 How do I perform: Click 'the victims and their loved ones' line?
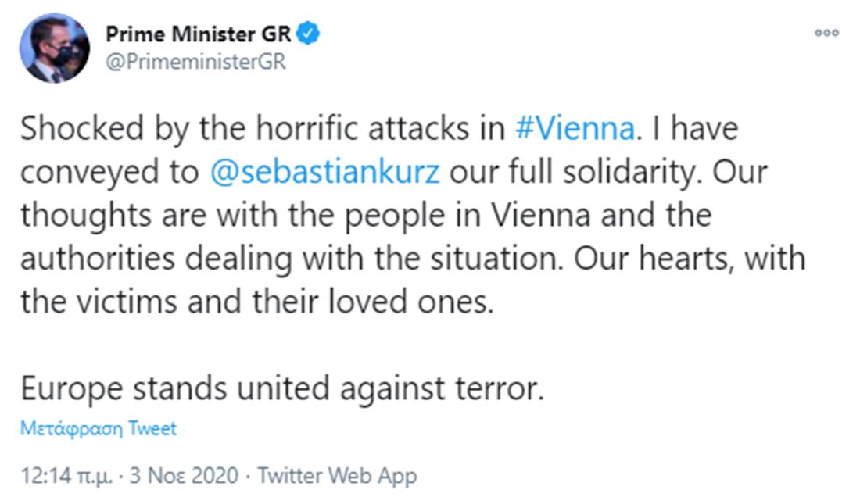pos(258,301)
